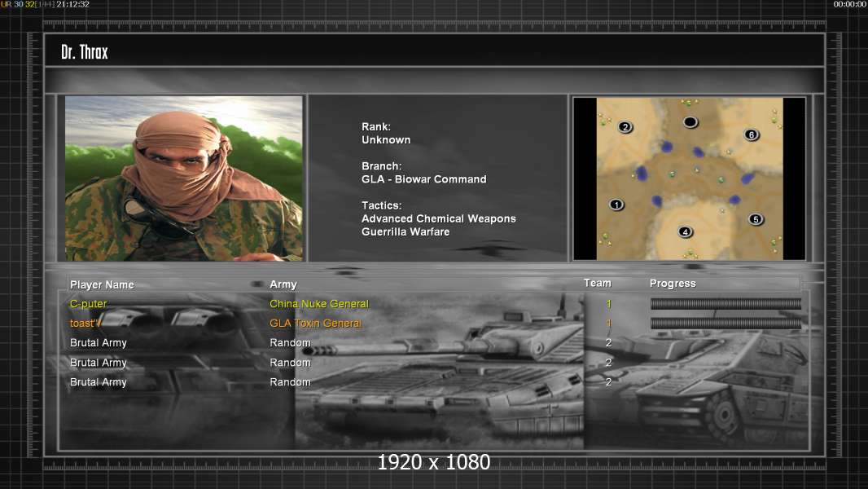
Task: Click GLA - Biowar Command text
Action: pos(424,179)
